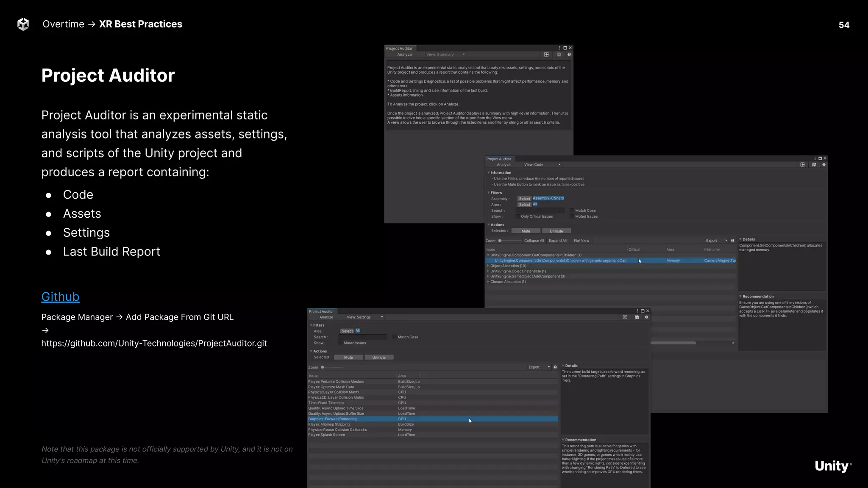Open the View: Summary dropdown
The height and width of the screenshot is (488, 868).
446,55
